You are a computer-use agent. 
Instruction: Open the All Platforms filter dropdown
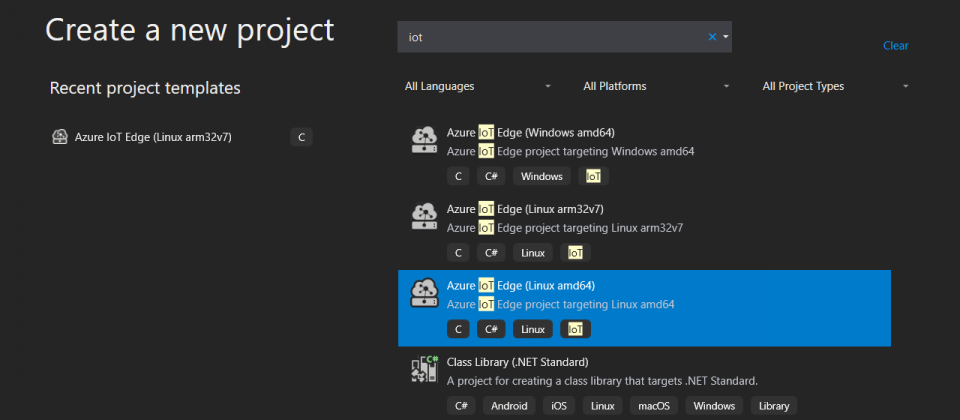point(656,86)
